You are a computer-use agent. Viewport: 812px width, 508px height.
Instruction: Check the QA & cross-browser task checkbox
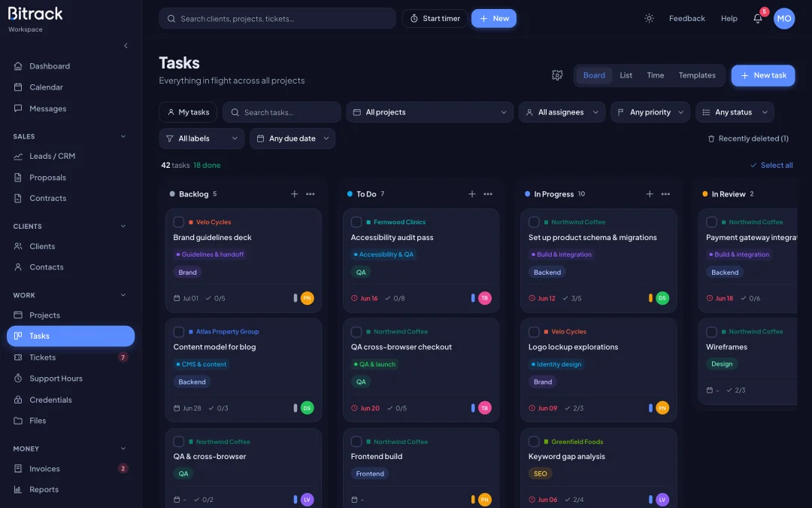(179, 442)
